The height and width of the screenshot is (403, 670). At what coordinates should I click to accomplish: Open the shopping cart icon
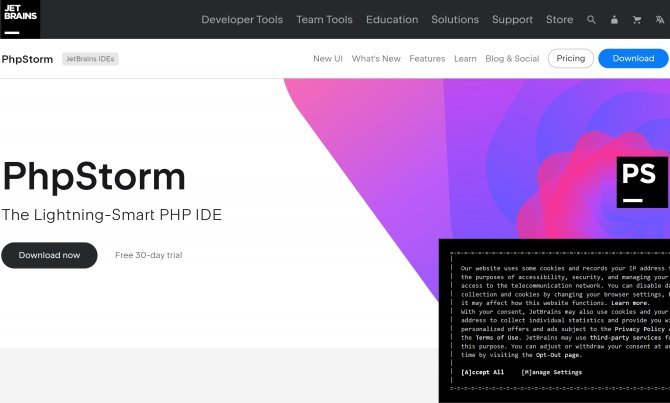tap(637, 20)
